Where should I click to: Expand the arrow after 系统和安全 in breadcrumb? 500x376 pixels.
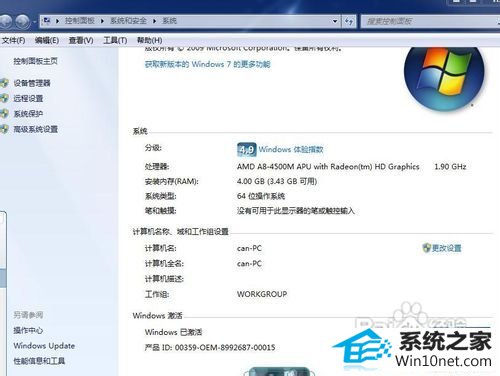[x=154, y=21]
